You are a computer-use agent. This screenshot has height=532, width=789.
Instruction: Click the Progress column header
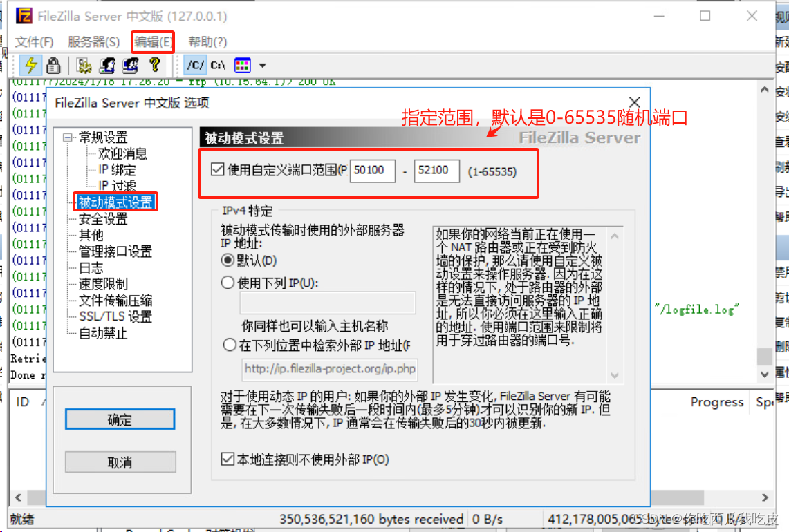pos(716,402)
